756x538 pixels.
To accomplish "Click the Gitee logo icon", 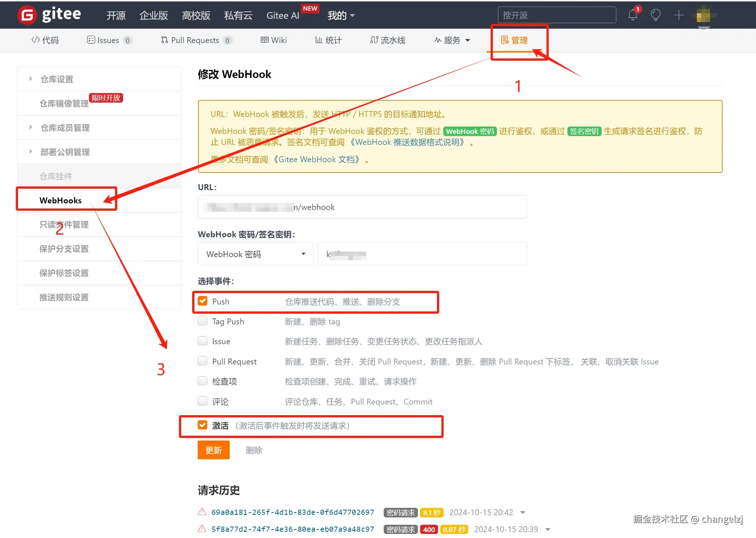I will (x=27, y=15).
